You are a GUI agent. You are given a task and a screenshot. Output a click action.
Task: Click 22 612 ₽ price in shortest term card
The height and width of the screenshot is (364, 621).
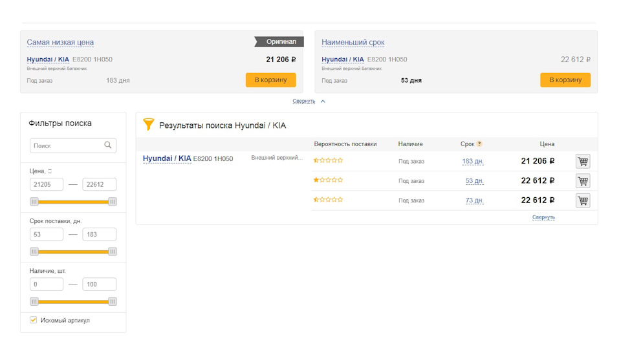pyautogui.click(x=576, y=59)
